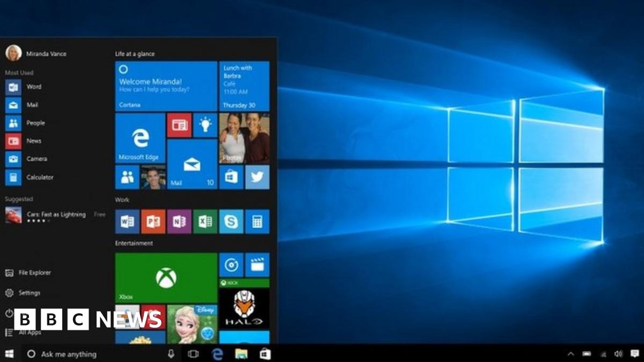
Task: Open the Photos tile thumbnail
Action: 244,138
